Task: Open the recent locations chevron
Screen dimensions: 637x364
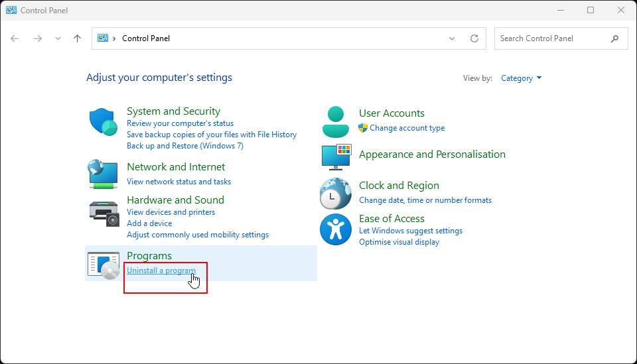Action: (58, 38)
